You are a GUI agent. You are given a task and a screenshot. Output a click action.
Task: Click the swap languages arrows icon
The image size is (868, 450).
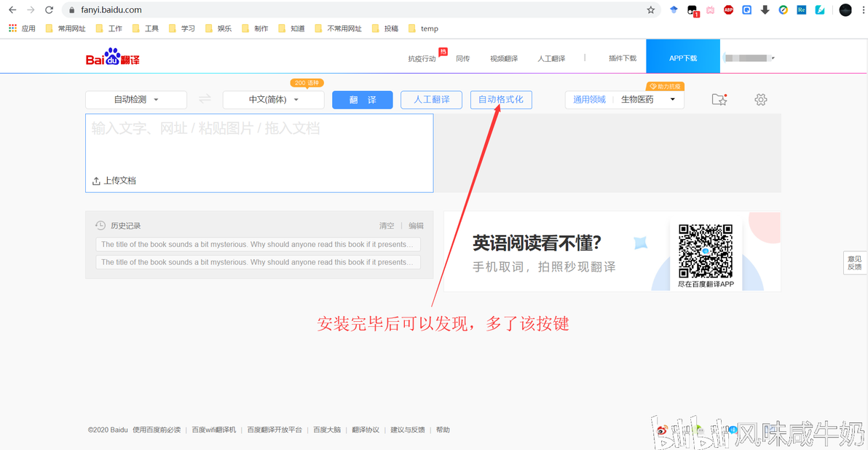pos(205,99)
